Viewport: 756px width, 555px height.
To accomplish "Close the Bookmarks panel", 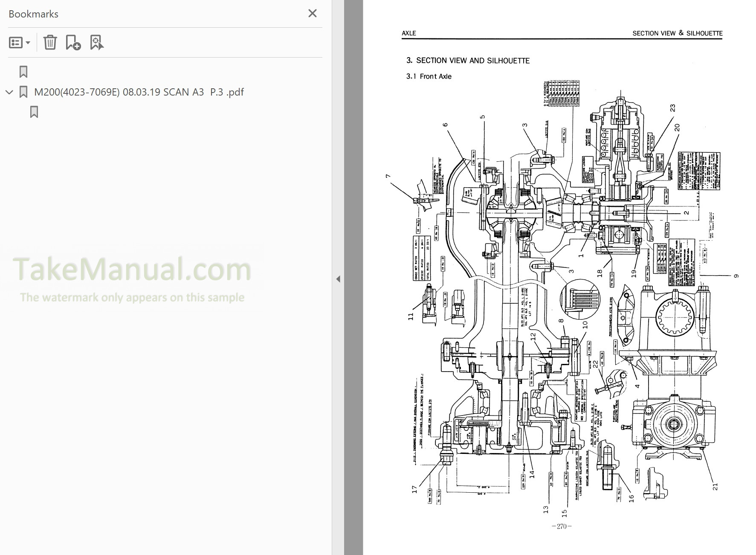I will coord(312,13).
